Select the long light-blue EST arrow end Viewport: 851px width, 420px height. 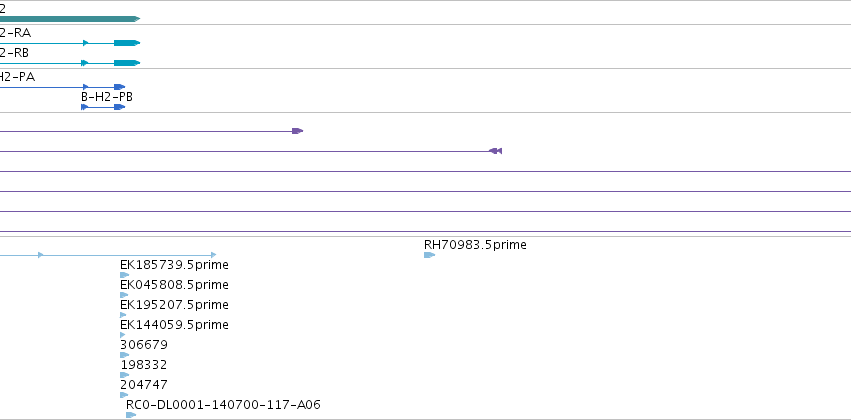tap(213, 255)
